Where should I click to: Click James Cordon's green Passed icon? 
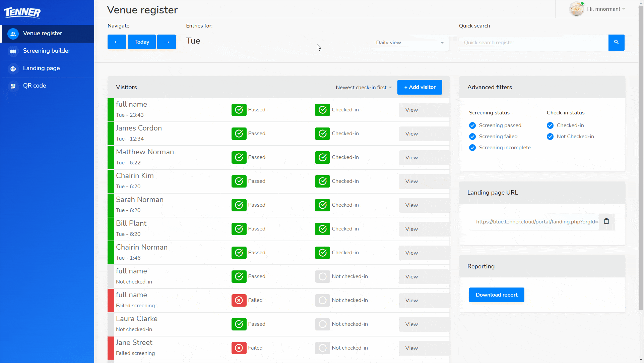[239, 134]
